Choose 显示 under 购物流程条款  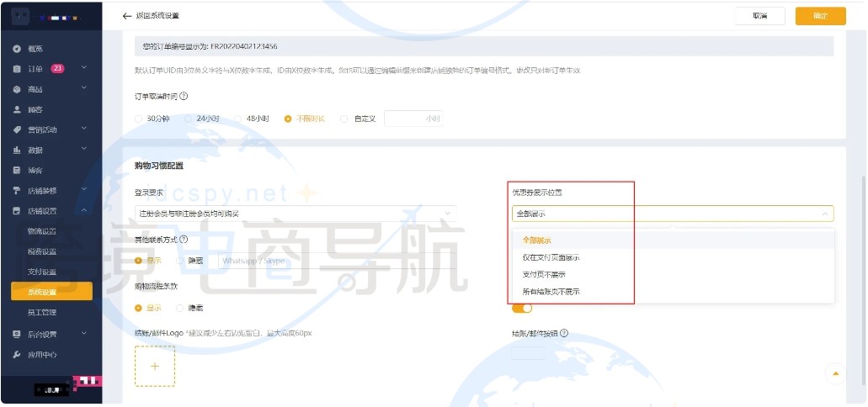pyautogui.click(x=138, y=308)
